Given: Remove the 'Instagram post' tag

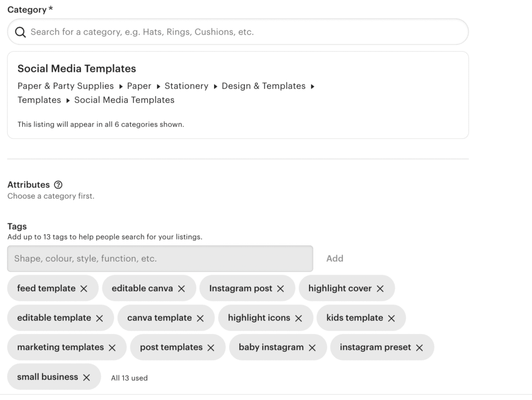Looking at the screenshot, I should click(280, 288).
